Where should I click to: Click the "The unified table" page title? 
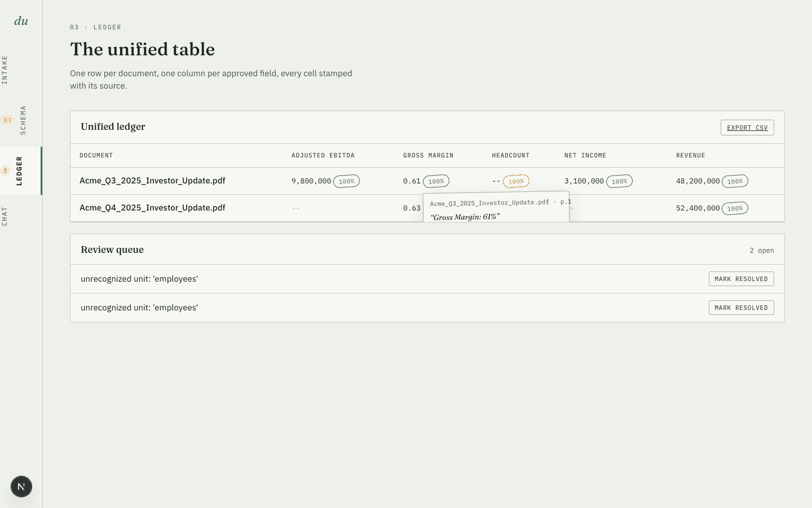pos(142,49)
